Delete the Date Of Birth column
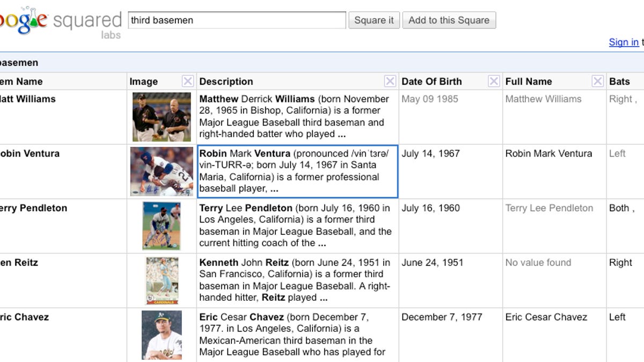This screenshot has height=362, width=644. tap(494, 82)
